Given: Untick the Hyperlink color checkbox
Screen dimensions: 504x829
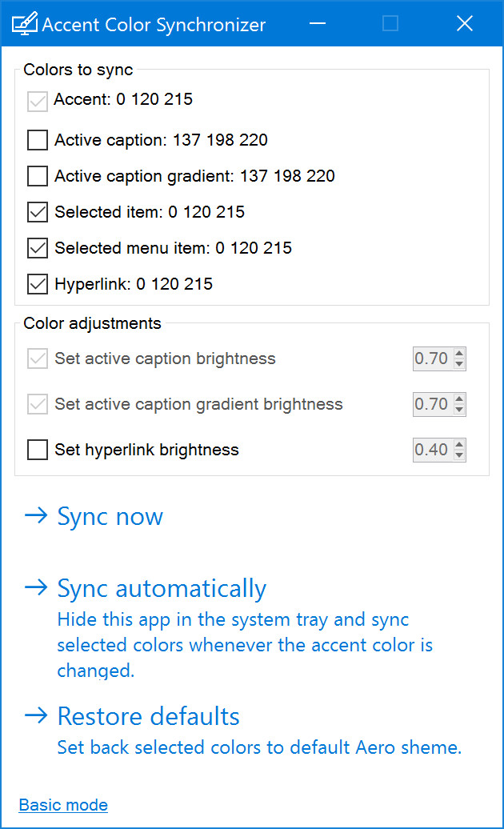Looking at the screenshot, I should pos(38,284).
